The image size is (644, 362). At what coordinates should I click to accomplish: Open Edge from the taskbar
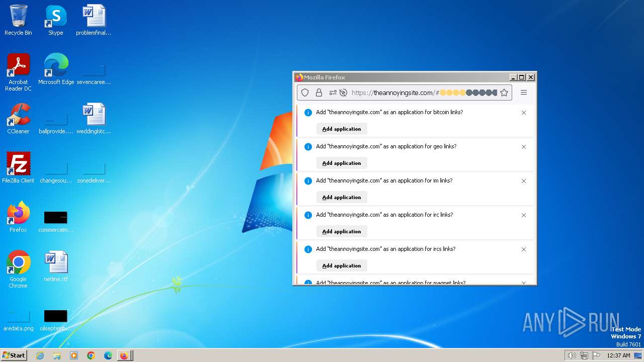108,355
